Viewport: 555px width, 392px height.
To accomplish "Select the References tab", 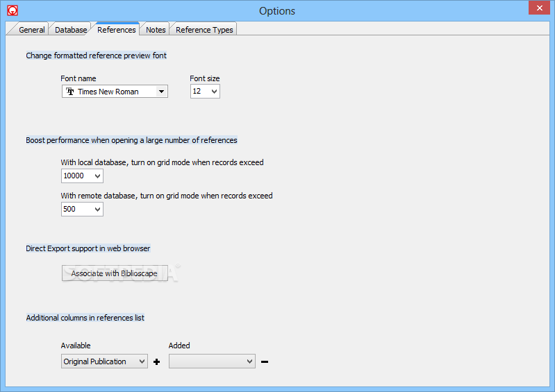I will [x=117, y=30].
